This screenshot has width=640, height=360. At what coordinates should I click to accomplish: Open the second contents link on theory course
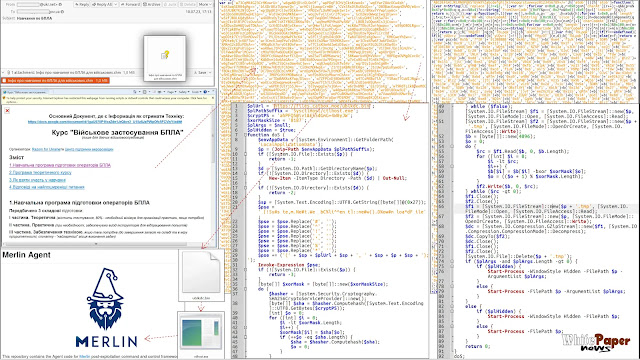[x=40, y=173]
